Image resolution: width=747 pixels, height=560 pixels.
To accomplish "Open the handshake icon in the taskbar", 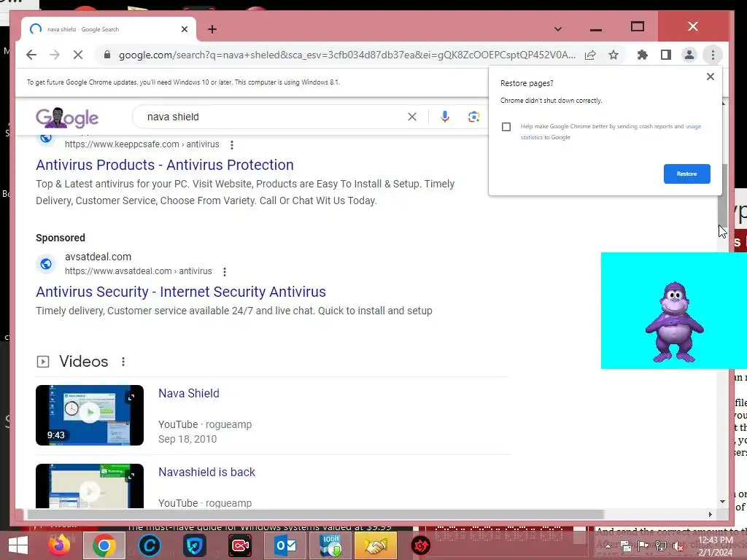I will tap(376, 545).
